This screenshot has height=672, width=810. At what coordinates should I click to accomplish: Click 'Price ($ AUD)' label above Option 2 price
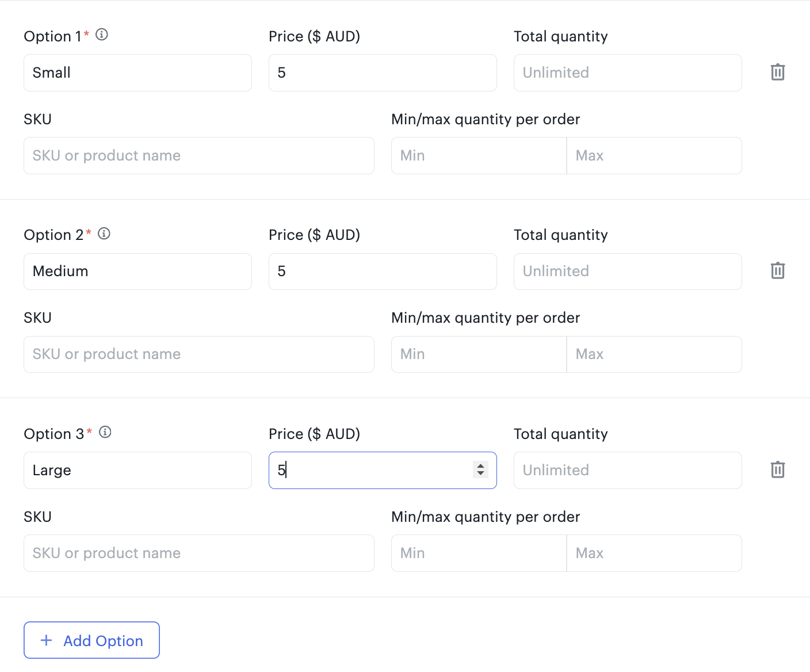coord(314,235)
